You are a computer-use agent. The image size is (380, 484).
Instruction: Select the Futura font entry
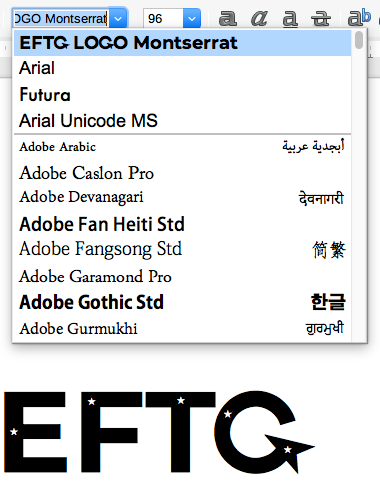(x=182, y=95)
